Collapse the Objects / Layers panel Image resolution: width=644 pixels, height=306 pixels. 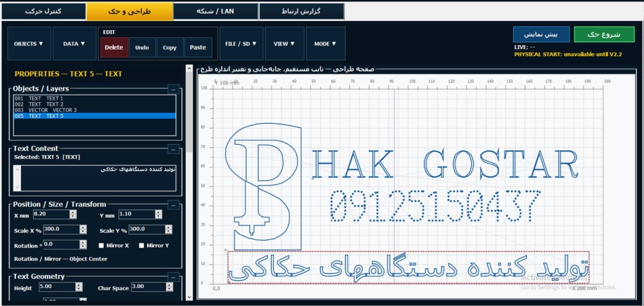tap(174, 90)
